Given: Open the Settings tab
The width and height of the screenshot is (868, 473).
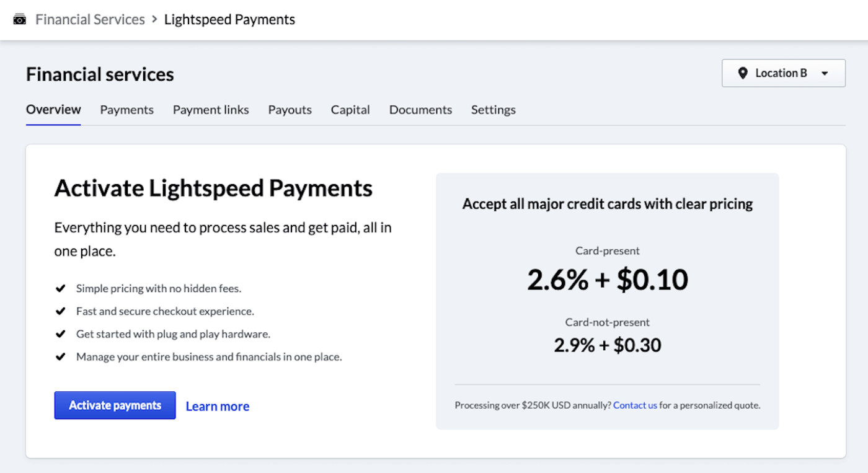Looking at the screenshot, I should point(493,110).
